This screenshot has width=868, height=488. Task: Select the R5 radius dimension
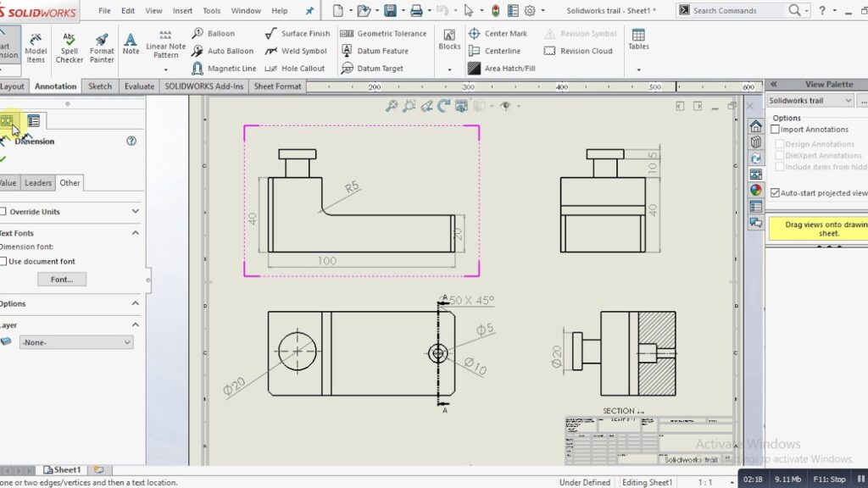point(352,187)
